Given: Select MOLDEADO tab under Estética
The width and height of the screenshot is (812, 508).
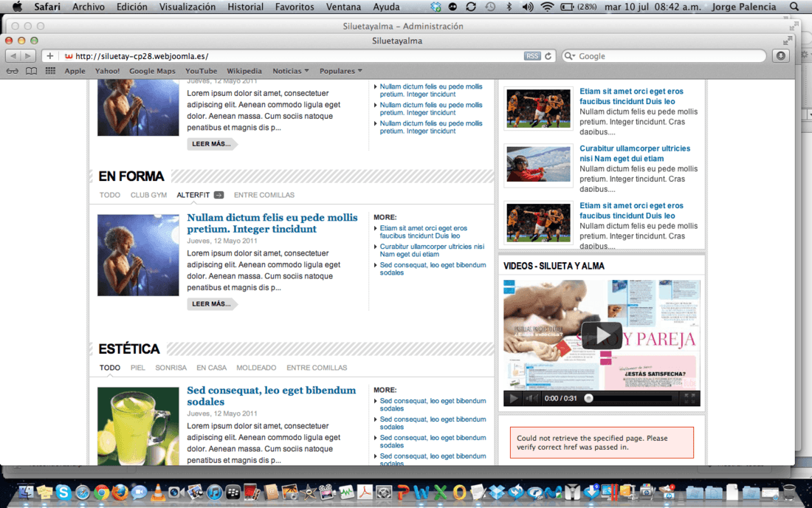Looking at the screenshot, I should (x=256, y=368).
